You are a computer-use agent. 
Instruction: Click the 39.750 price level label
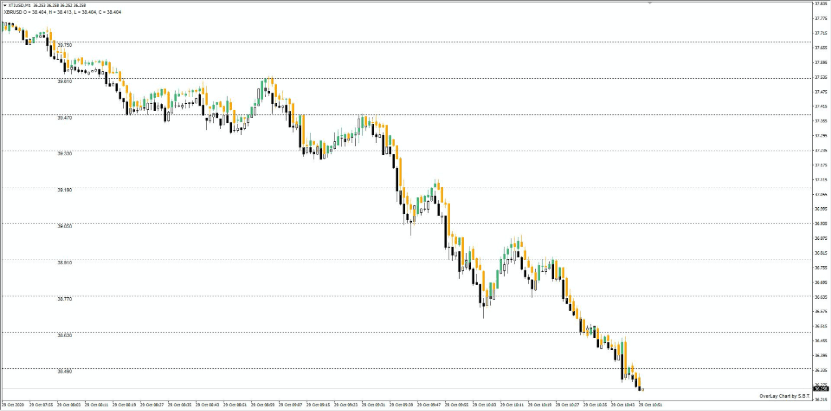64,45
